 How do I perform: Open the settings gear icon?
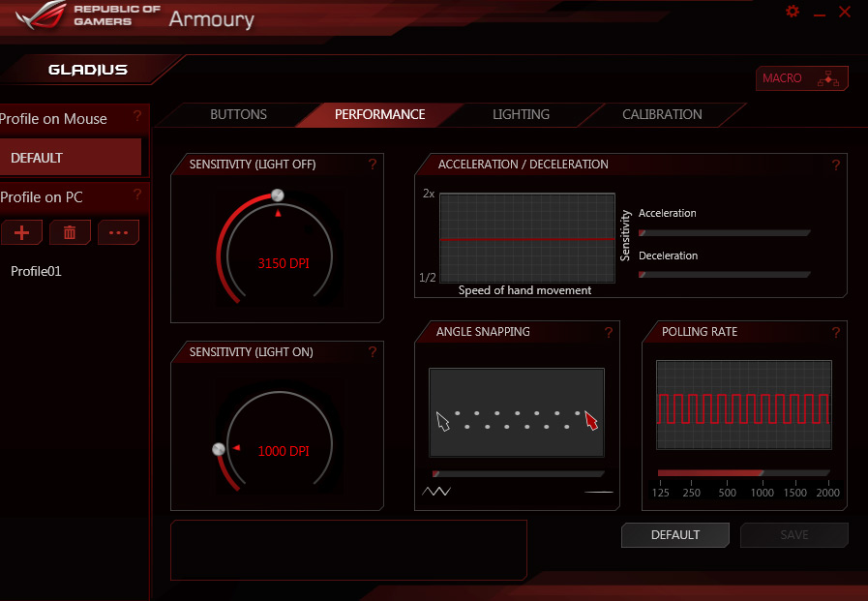pos(793,11)
